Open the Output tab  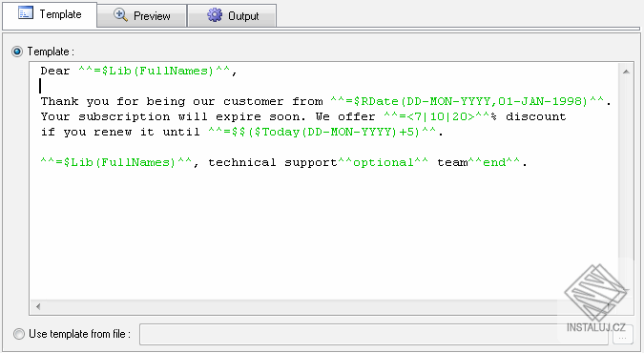(x=232, y=16)
